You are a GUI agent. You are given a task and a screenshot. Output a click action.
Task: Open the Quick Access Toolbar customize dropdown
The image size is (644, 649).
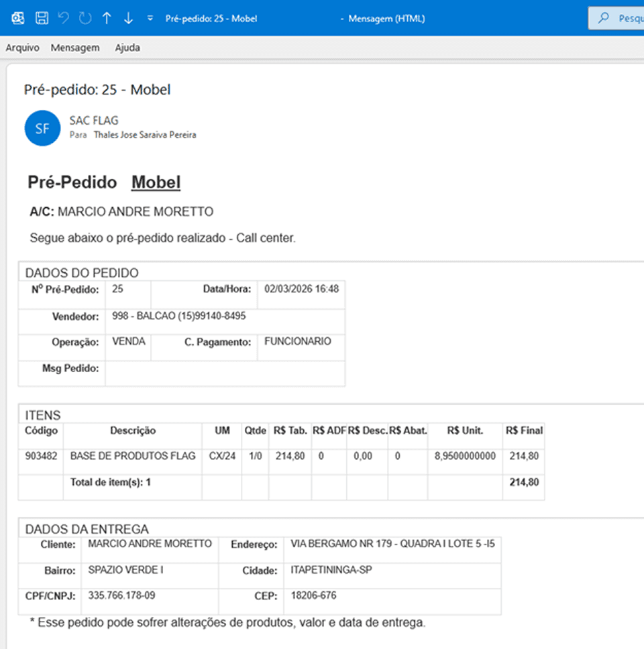[150, 18]
